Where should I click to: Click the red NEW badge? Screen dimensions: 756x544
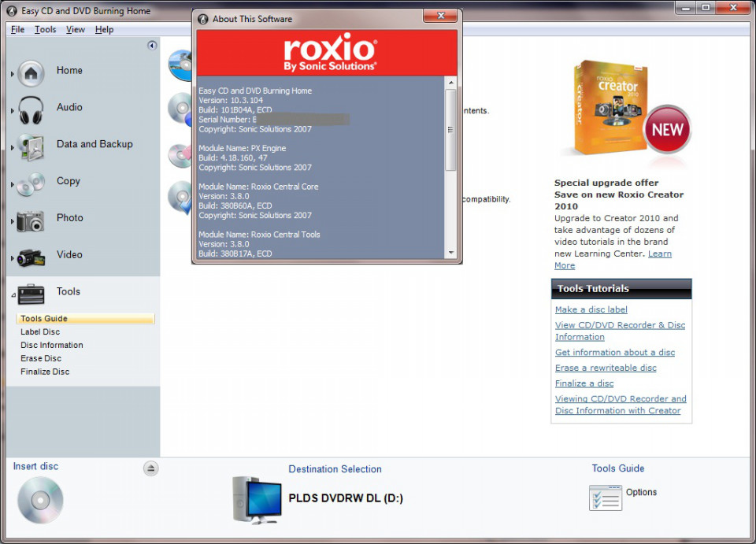point(667,129)
